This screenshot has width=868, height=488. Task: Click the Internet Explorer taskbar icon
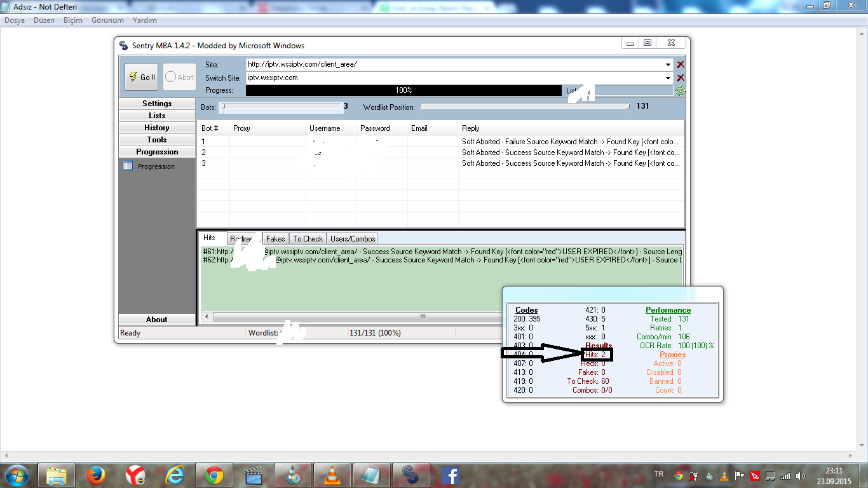coord(174,475)
